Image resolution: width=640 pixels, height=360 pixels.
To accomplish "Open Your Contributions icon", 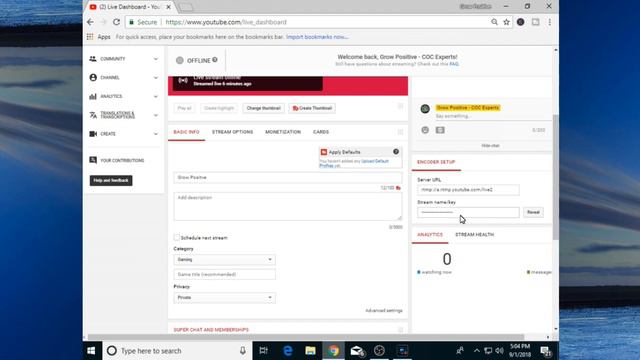I will 93,160.
